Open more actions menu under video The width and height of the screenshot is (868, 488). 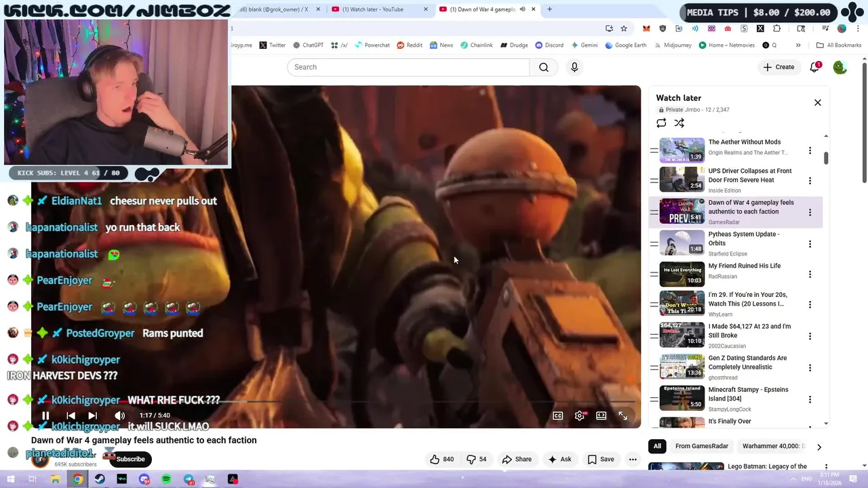click(633, 459)
